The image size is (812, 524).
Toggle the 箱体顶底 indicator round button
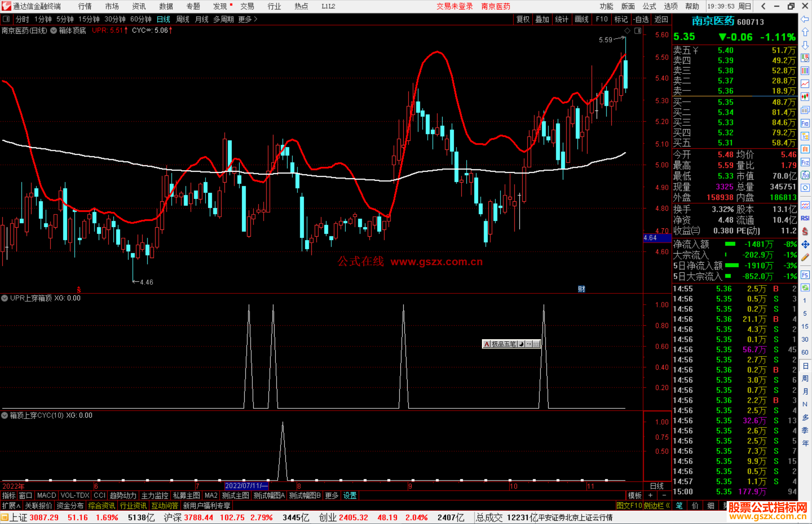click(54, 30)
